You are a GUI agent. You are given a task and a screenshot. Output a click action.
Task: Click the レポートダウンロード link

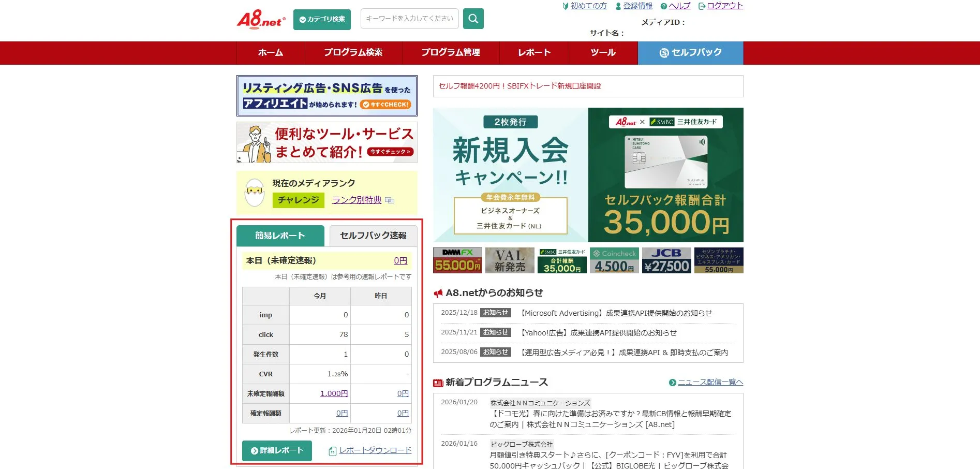(x=375, y=450)
